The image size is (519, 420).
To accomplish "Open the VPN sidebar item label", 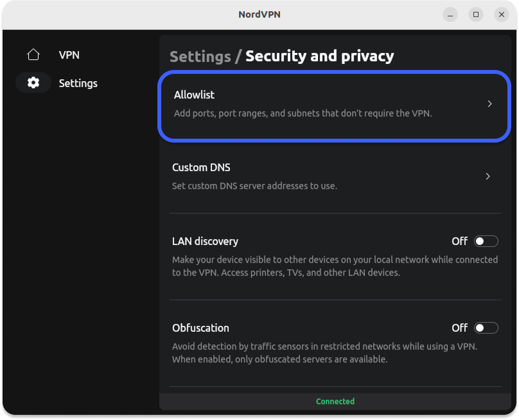I will [69, 55].
